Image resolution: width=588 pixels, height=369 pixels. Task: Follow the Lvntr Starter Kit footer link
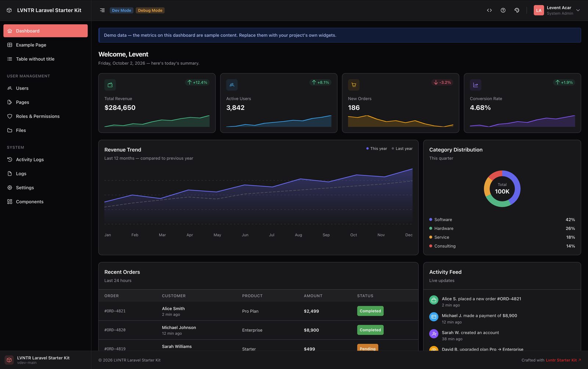(563, 360)
